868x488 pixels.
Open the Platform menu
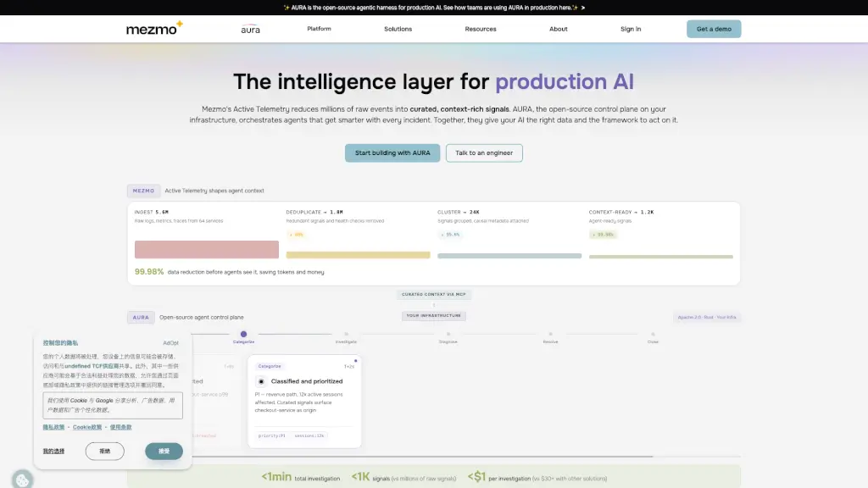[x=319, y=29]
